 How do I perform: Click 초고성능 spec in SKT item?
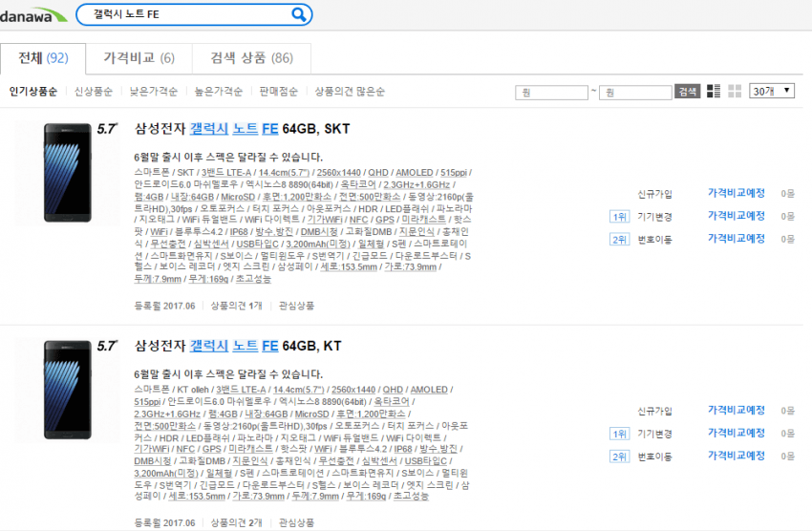click(x=253, y=279)
